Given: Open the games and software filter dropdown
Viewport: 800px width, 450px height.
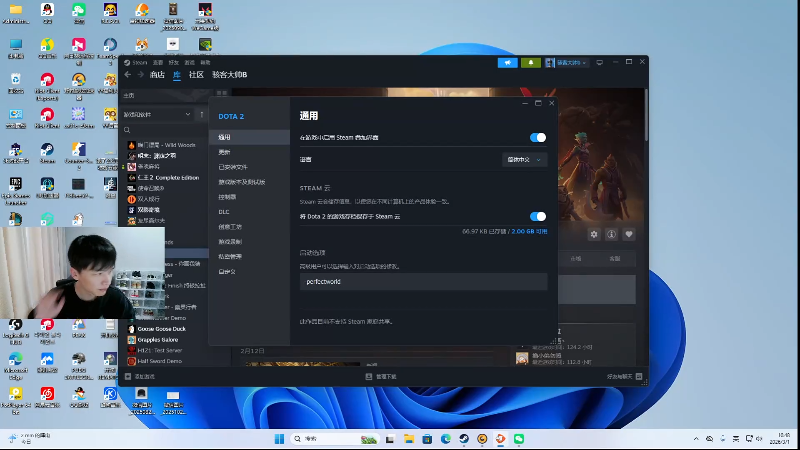Looking at the screenshot, I should [x=158, y=114].
